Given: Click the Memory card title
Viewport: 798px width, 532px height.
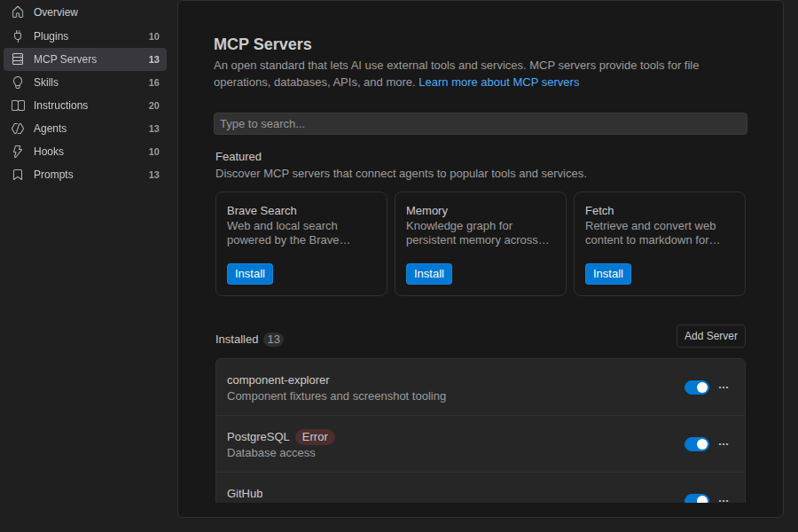Looking at the screenshot, I should (x=427, y=211).
